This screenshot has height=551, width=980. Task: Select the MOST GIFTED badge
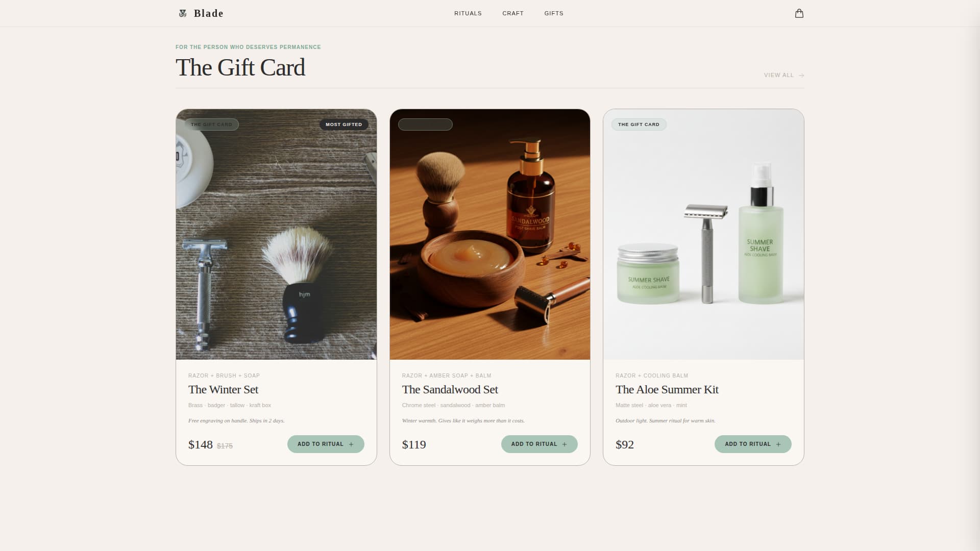[x=344, y=124]
